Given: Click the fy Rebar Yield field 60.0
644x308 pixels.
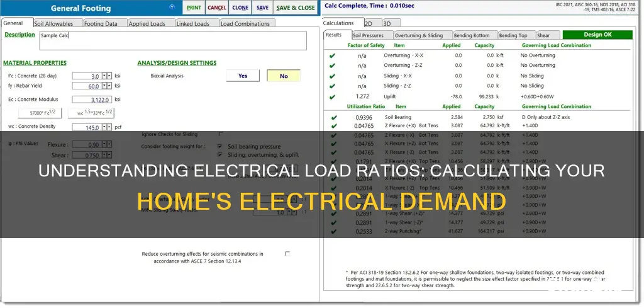Looking at the screenshot, I should (x=87, y=86).
